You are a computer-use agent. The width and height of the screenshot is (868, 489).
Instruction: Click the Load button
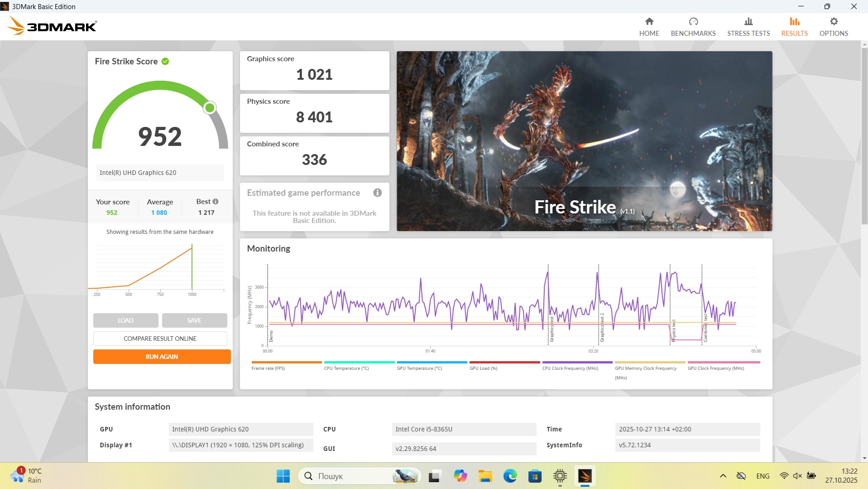coord(125,320)
